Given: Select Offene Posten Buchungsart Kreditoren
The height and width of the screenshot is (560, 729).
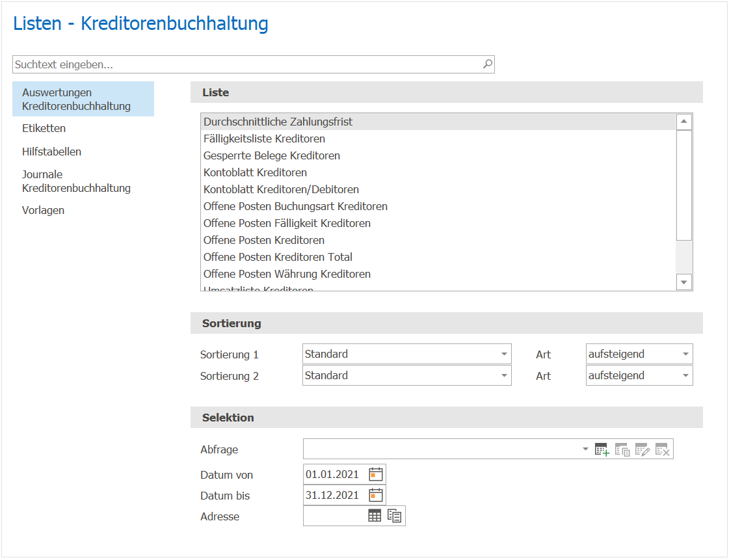Looking at the screenshot, I should click(x=439, y=207).
